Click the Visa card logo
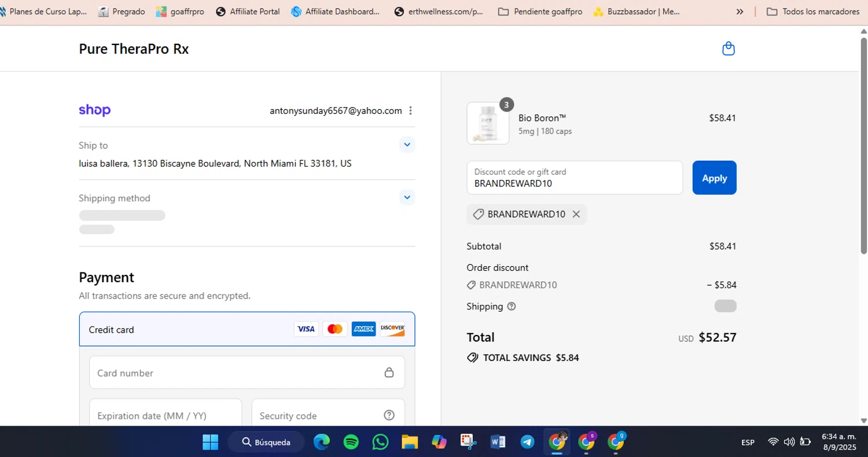This screenshot has width=868, height=457. pos(306,329)
